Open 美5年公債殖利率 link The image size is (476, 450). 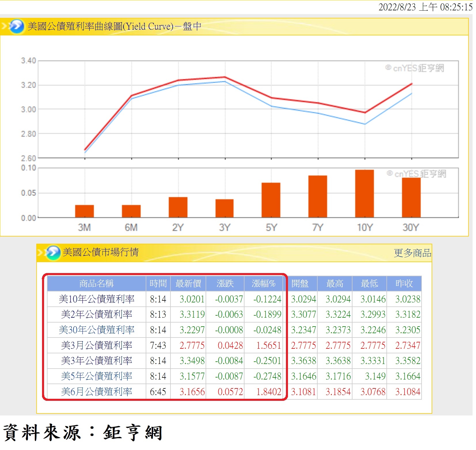(96, 376)
